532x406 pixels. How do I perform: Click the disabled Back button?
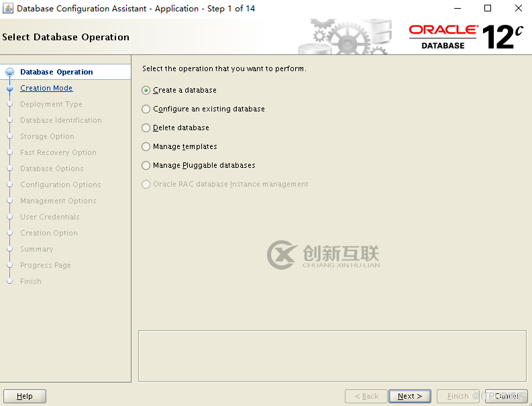coord(366,396)
